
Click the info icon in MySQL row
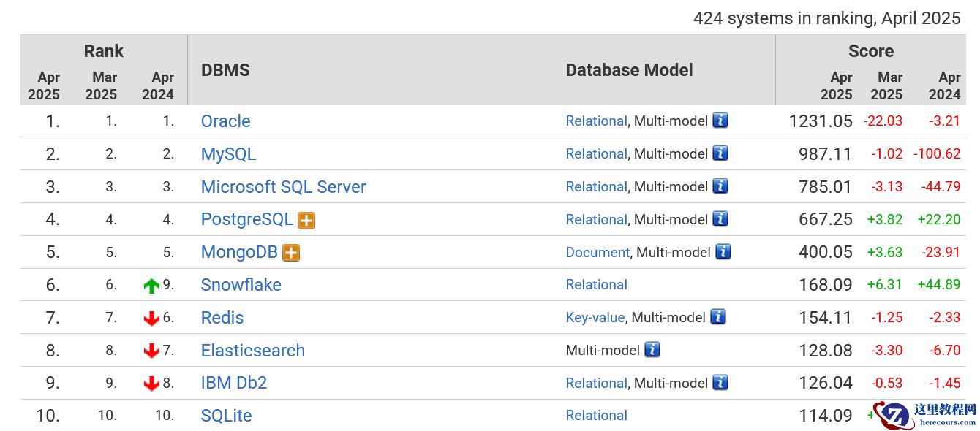(720, 153)
